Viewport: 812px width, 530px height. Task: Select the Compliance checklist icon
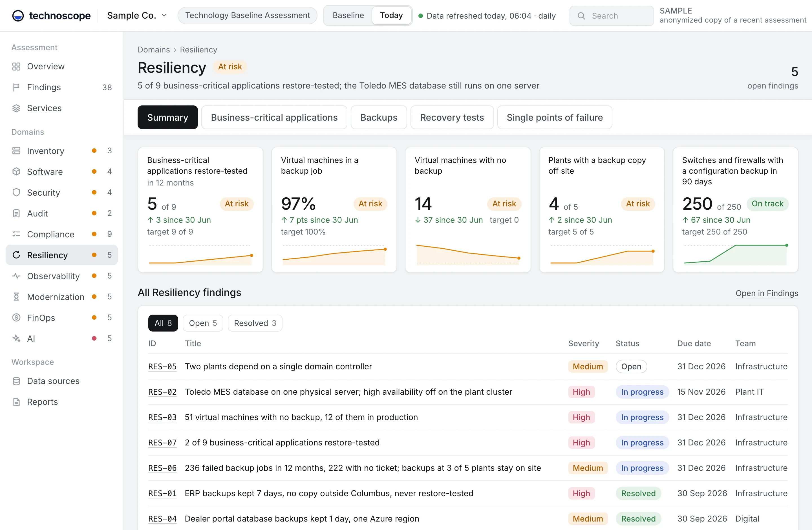(16, 234)
